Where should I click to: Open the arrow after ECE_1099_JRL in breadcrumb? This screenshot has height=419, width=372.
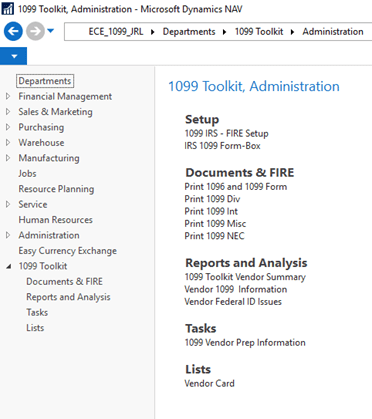coord(153,32)
